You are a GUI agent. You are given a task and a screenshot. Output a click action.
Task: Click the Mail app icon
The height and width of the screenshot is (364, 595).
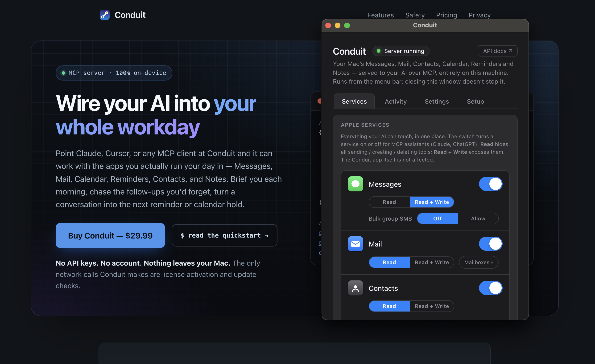pos(355,244)
